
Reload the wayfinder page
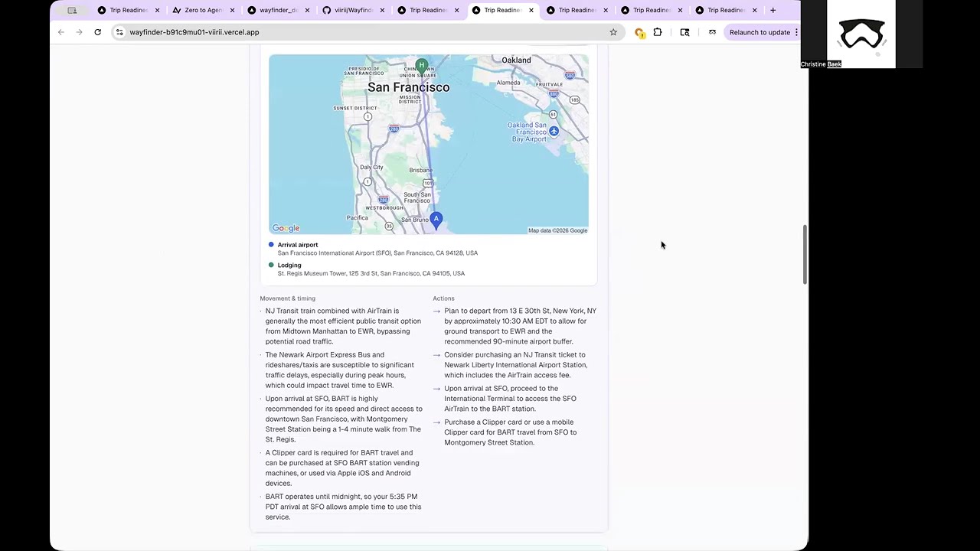pos(97,32)
